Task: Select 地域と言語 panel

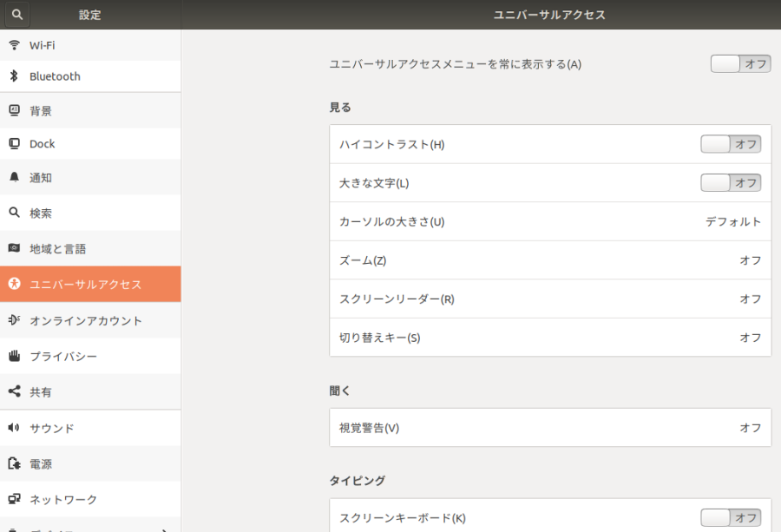Action: [x=90, y=248]
